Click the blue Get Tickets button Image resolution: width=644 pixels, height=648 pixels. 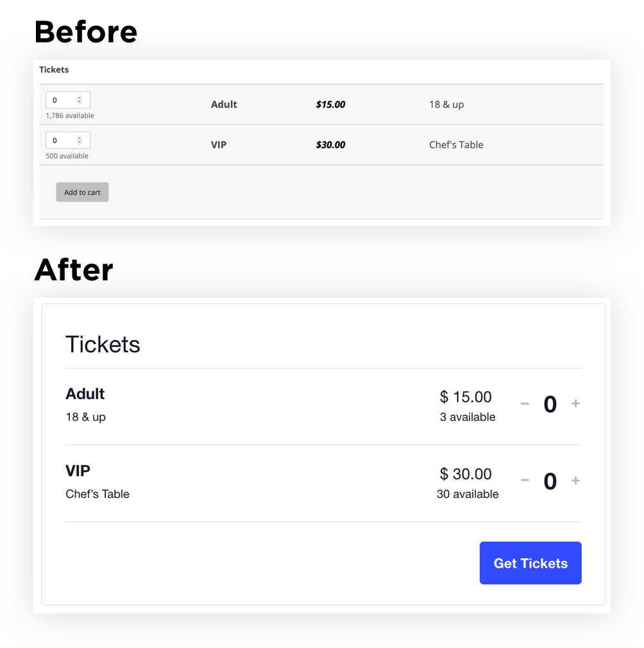(x=530, y=563)
